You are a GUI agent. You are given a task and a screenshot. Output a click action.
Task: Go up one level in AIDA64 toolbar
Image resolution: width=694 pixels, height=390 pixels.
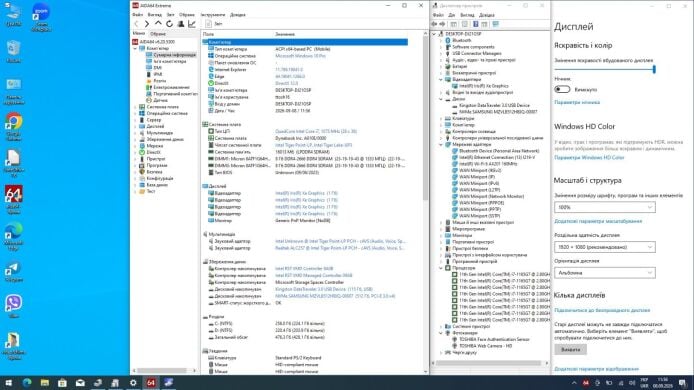158,24
